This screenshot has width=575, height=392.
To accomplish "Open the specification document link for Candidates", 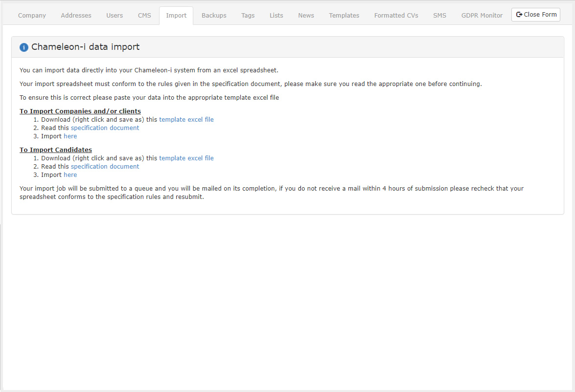I will [x=105, y=167].
